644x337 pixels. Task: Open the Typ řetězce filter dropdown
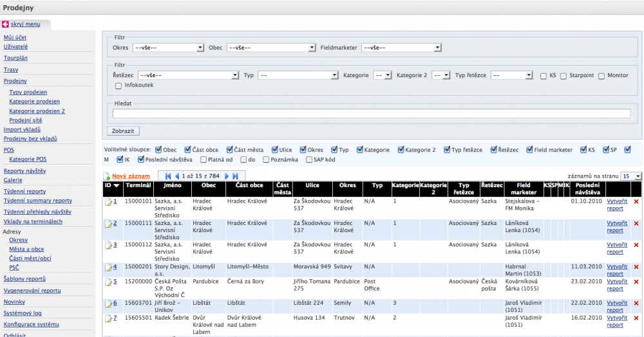coord(512,75)
